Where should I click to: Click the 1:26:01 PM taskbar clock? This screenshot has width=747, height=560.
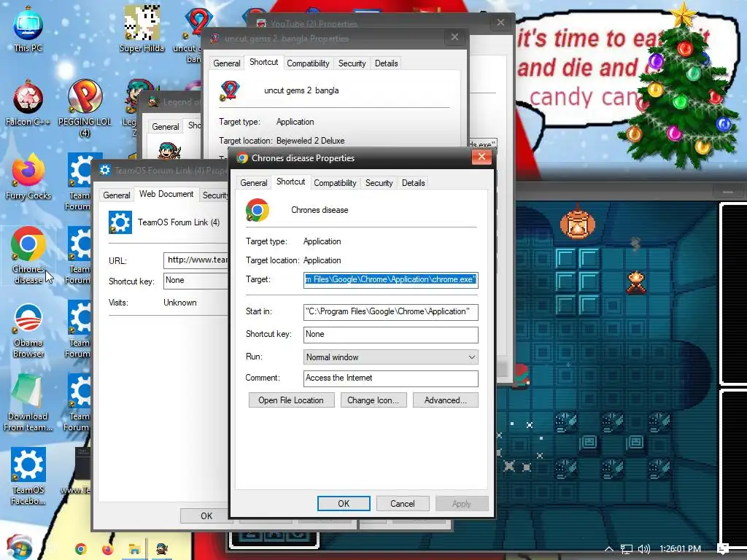coord(681,549)
